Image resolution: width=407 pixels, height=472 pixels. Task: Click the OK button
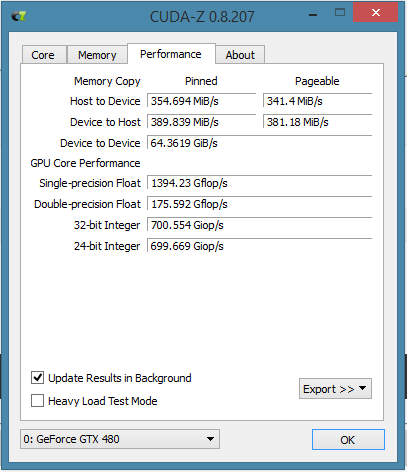point(348,440)
